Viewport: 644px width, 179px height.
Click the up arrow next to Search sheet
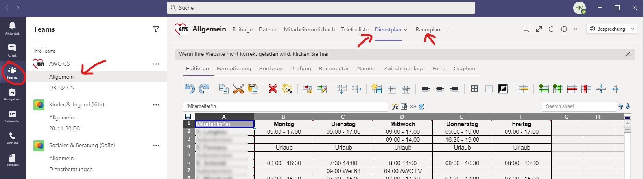click(x=621, y=106)
